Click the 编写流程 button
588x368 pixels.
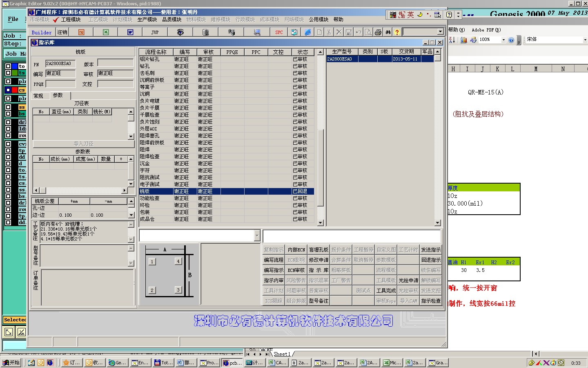click(274, 260)
